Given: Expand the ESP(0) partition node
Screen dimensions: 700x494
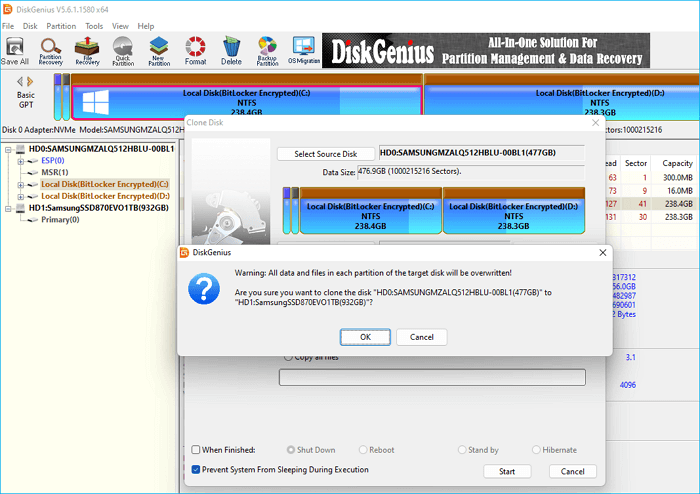Looking at the screenshot, I should pyautogui.click(x=21, y=161).
